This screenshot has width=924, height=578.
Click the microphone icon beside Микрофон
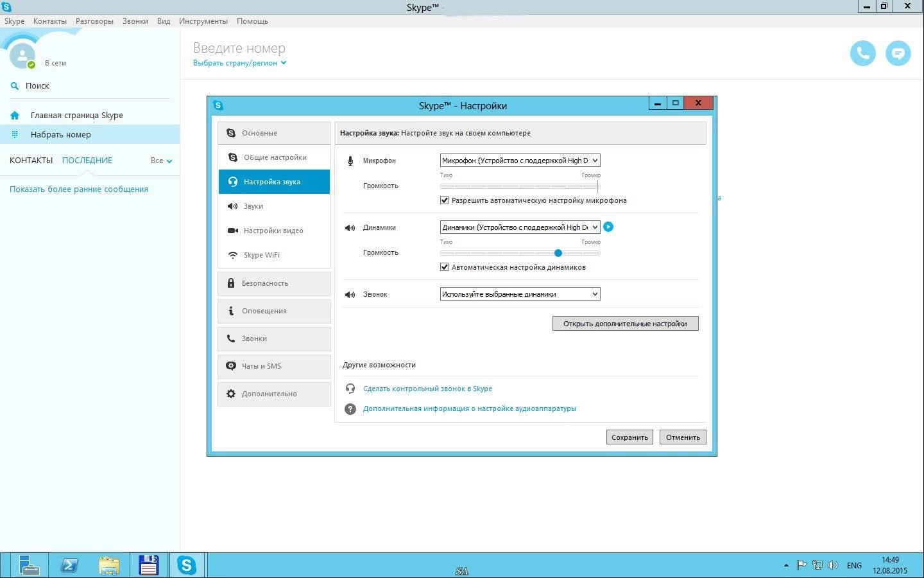[x=350, y=161]
